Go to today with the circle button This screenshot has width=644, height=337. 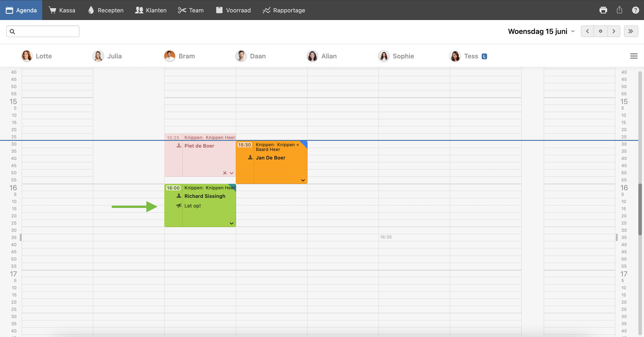click(x=600, y=31)
